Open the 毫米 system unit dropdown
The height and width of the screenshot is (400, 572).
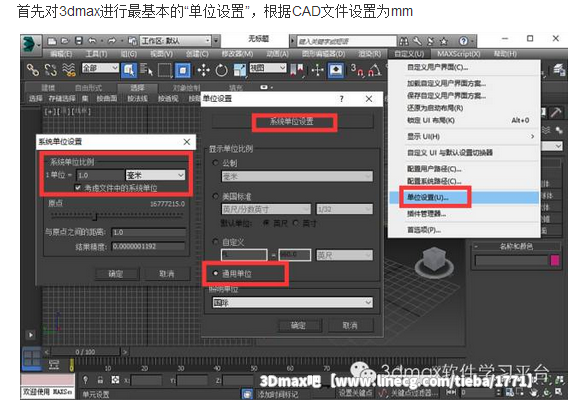155,175
